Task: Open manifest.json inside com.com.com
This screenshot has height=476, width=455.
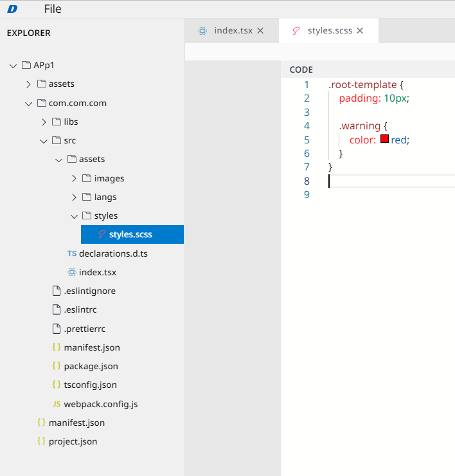Action: (92, 347)
